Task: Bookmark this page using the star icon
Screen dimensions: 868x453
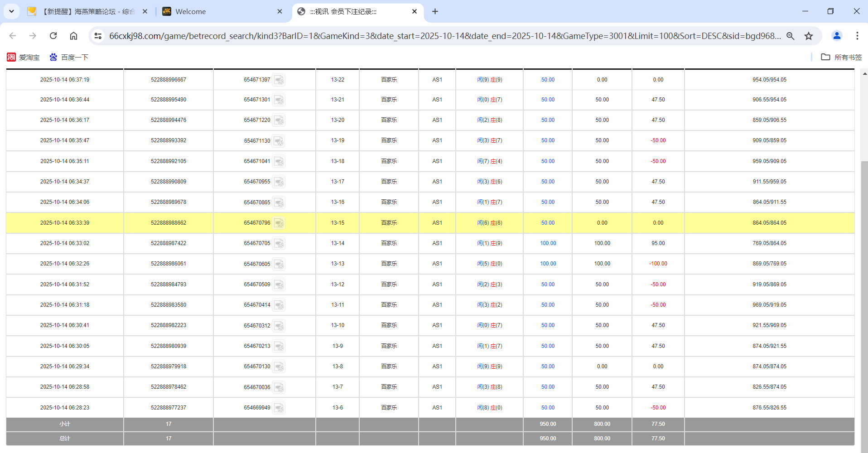Action: 809,36
